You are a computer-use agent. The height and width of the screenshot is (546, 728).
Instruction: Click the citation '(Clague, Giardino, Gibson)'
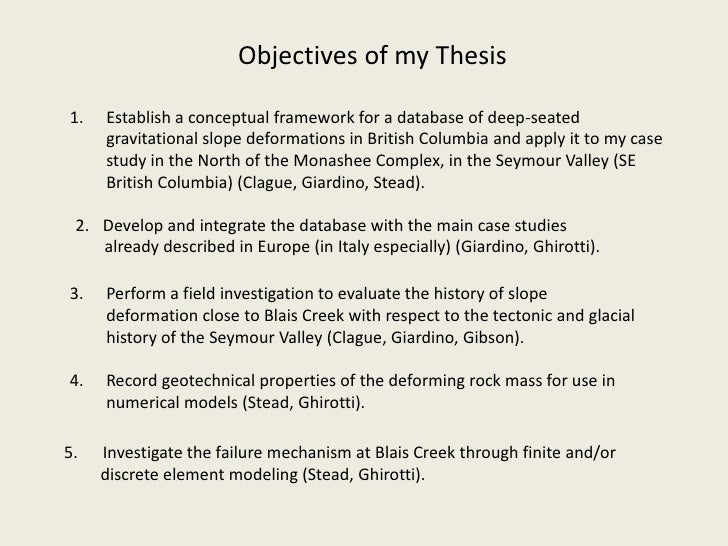click(425, 338)
